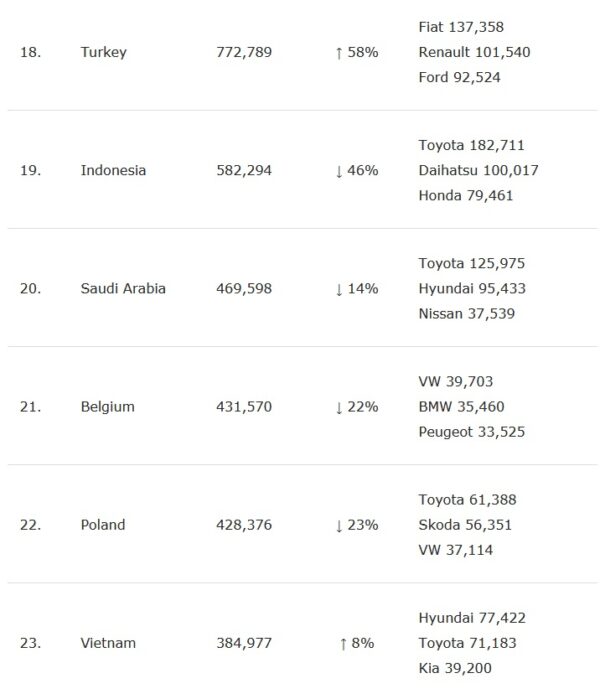
Task: Click the Vietnam country name
Action: (x=108, y=643)
